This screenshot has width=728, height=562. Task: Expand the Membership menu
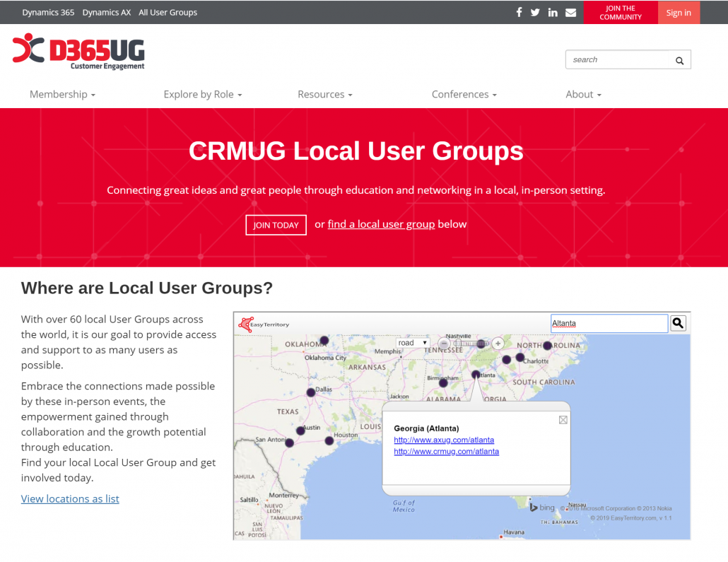click(x=62, y=94)
